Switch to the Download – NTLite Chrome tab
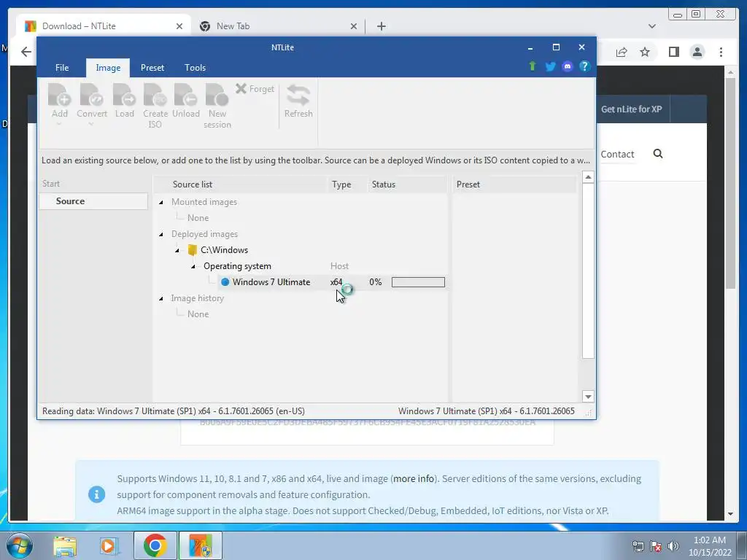Screen dimensions: 747x560 (104, 26)
